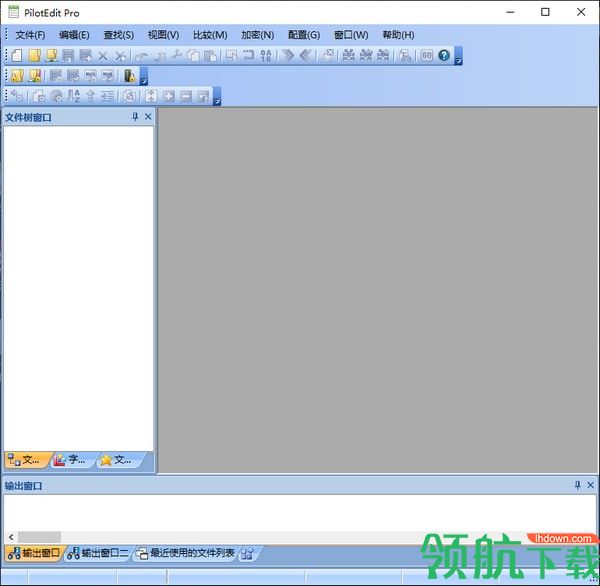This screenshot has height=586, width=600.
Task: Open the 窗口(W) menu
Action: click(351, 35)
